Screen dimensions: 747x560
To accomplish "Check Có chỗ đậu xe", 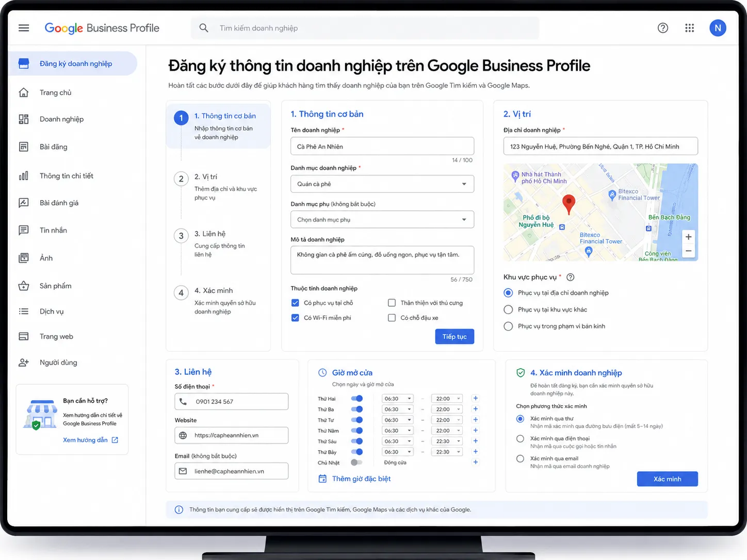I will [x=392, y=318].
